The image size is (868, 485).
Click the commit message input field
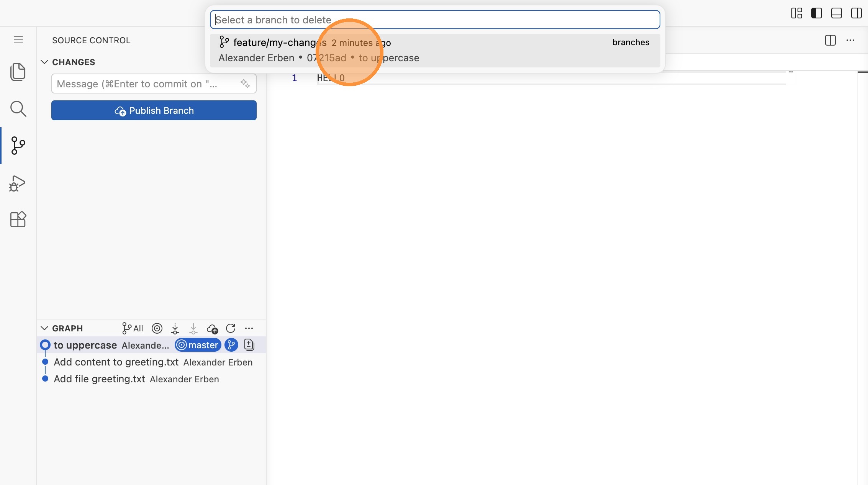tap(146, 84)
